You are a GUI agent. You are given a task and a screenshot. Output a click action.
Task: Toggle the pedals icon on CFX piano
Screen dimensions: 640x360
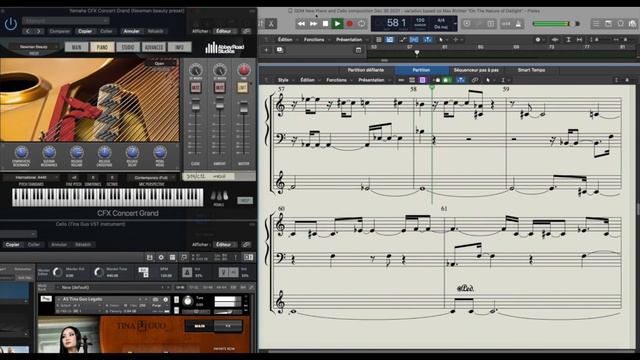(x=219, y=196)
